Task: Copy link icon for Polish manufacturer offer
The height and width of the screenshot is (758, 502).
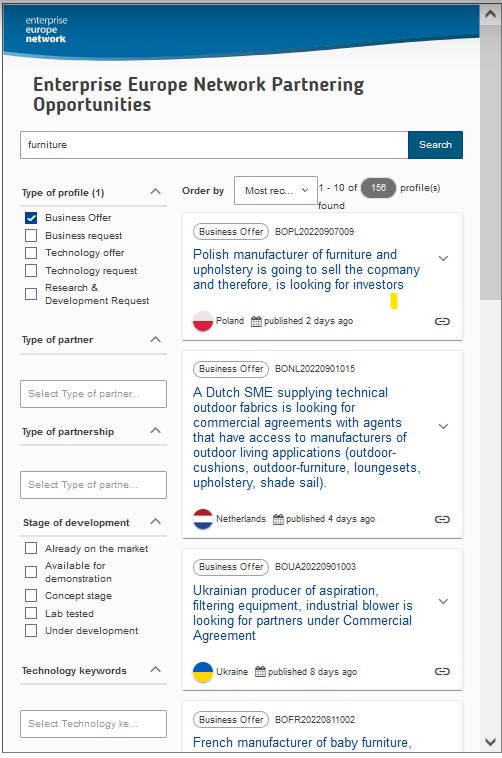Action: 442,321
